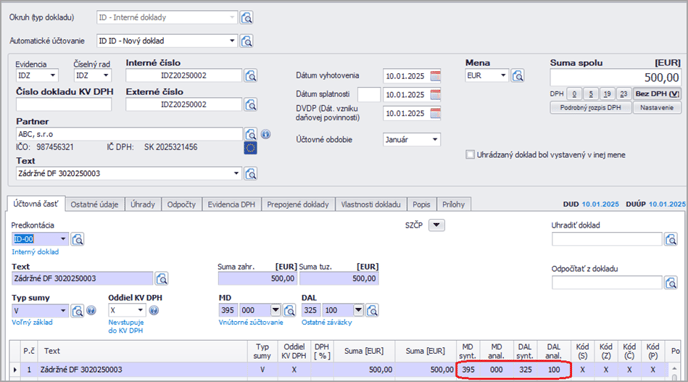Toggle Uhrádzaný doklad bol vystavený v inej mene

470,155
